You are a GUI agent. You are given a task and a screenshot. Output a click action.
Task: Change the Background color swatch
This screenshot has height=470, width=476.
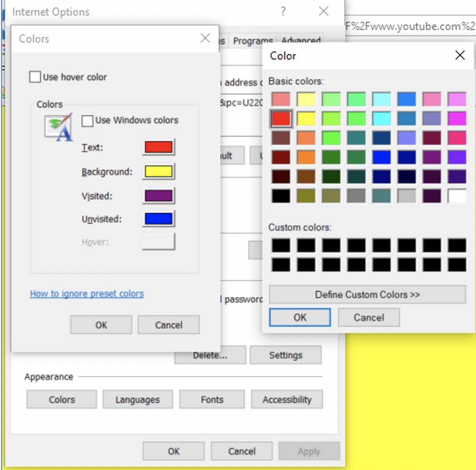click(x=159, y=171)
